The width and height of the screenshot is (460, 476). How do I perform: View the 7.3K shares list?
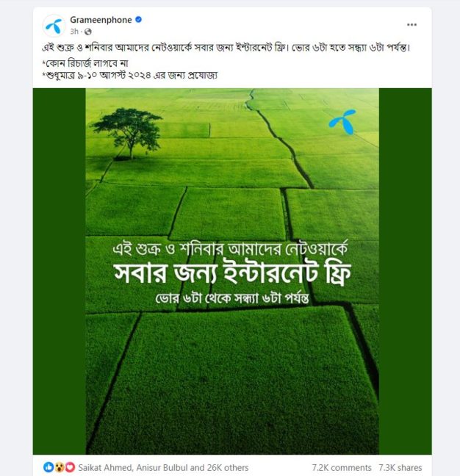(x=400, y=467)
